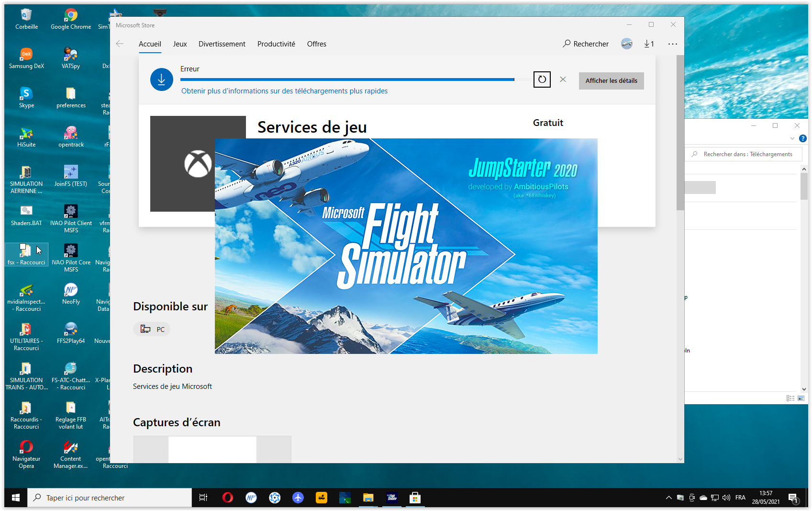
Task: Retry the failed download
Action: [x=542, y=79]
